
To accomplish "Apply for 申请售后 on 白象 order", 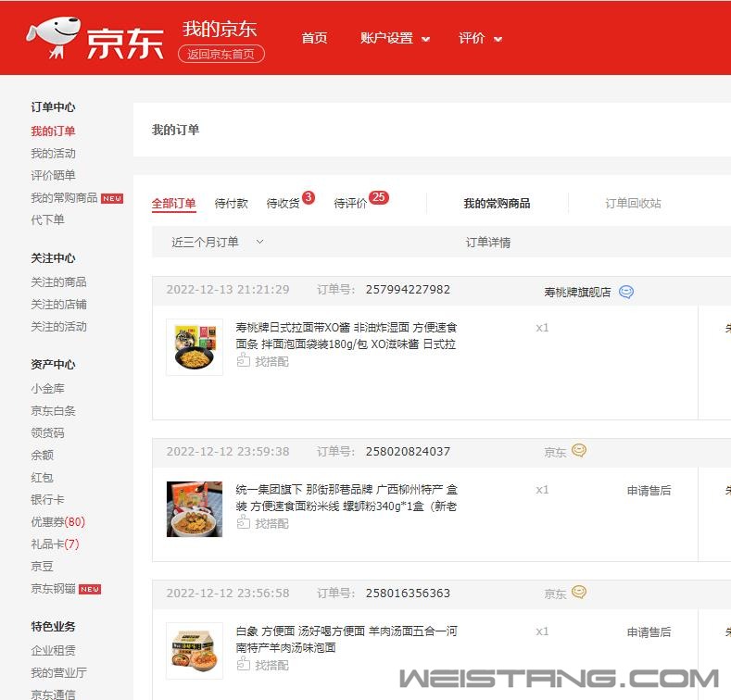I will point(649,632).
